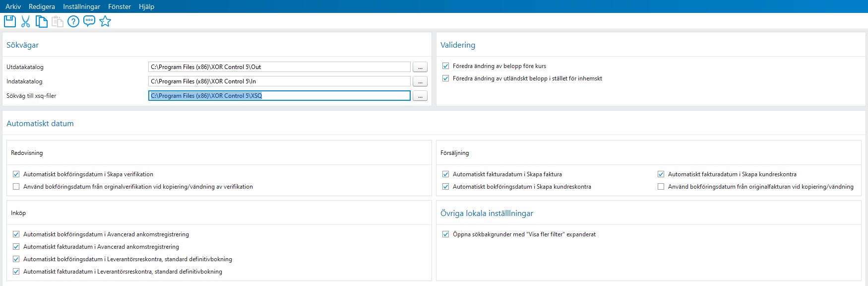Click the Copy toolbar icon
The image size is (868, 286).
click(x=42, y=21)
